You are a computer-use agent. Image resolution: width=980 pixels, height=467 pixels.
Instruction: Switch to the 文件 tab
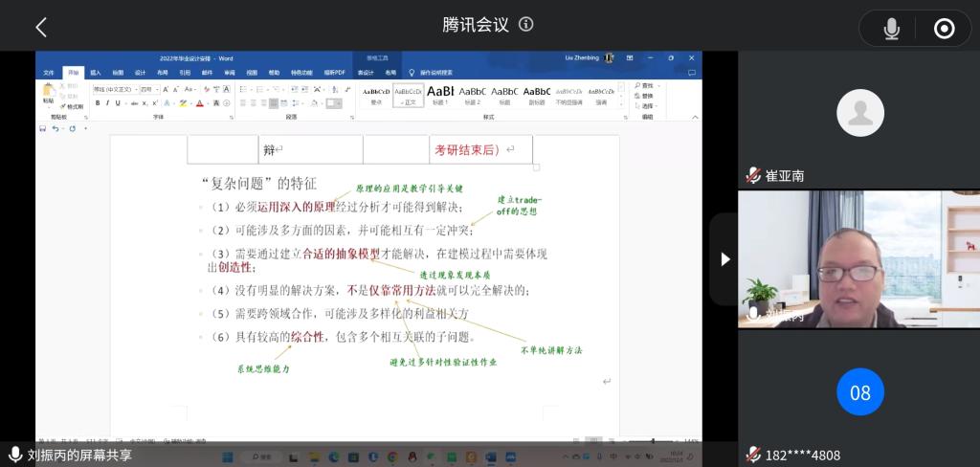pos(49,72)
